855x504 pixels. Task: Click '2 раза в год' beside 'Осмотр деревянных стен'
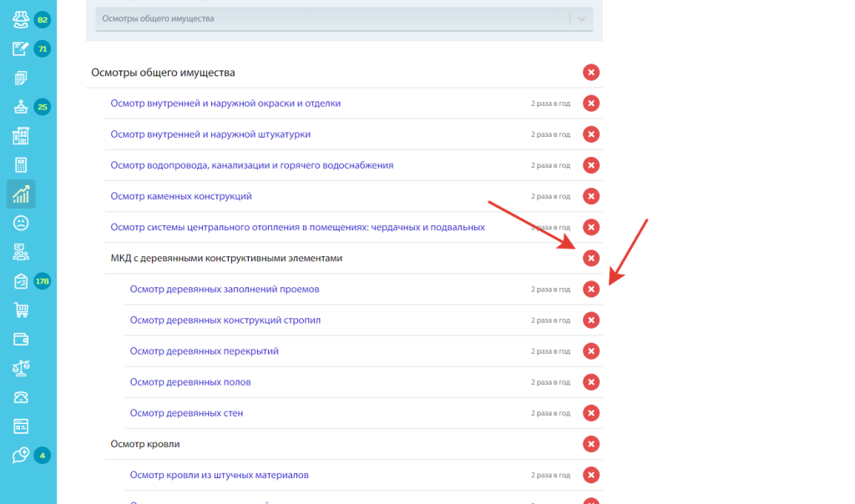(x=551, y=413)
